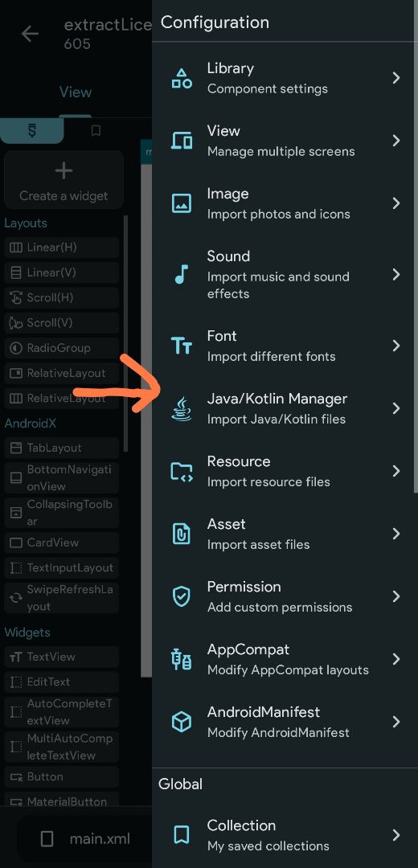Expand the Permission chevron arrow
The height and width of the screenshot is (868, 418).
click(x=395, y=596)
